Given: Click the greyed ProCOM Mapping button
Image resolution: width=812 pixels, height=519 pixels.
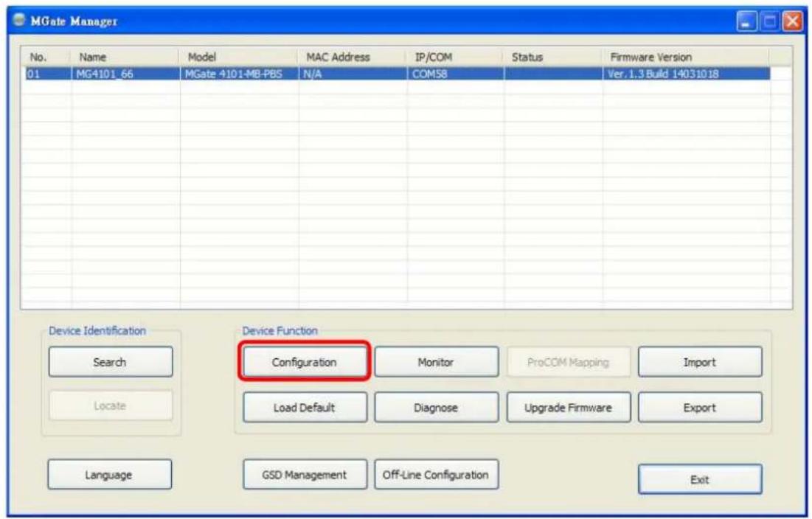Looking at the screenshot, I should 568,362.
